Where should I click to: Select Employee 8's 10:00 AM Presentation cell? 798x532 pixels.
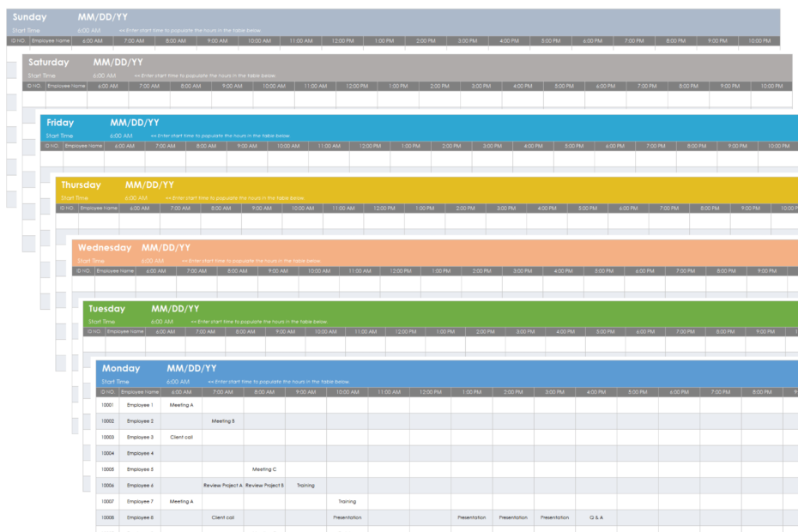[x=348, y=517]
